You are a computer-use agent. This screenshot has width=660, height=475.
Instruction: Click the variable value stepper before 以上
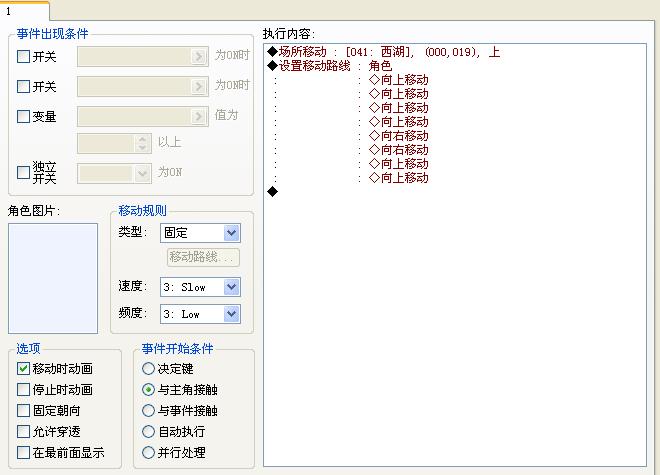pyautogui.click(x=143, y=143)
